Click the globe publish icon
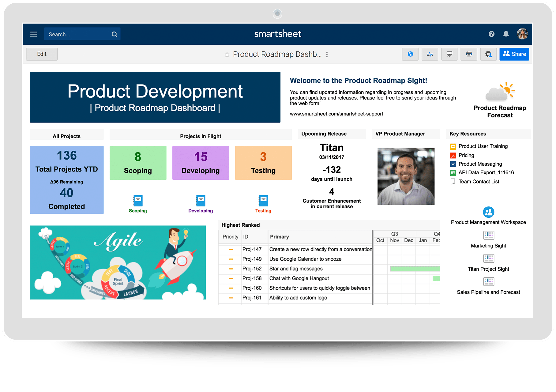Image resolution: width=556 pixels, height=392 pixels. coord(410,54)
